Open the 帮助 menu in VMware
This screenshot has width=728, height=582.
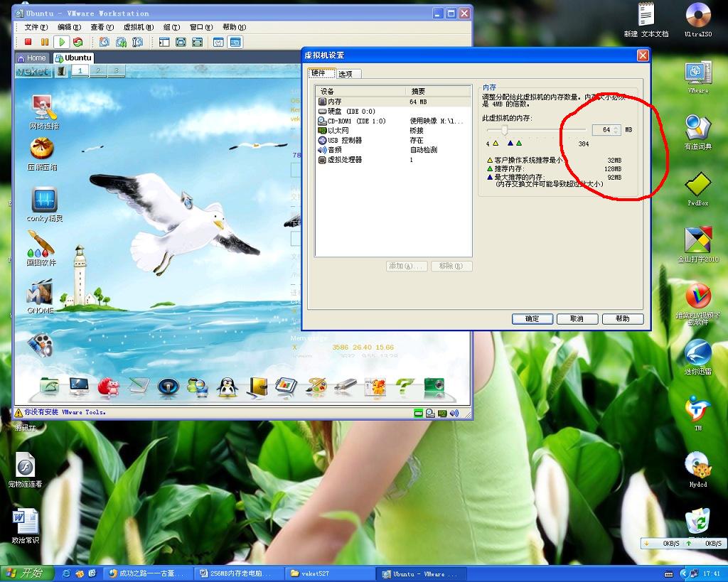pyautogui.click(x=235, y=28)
